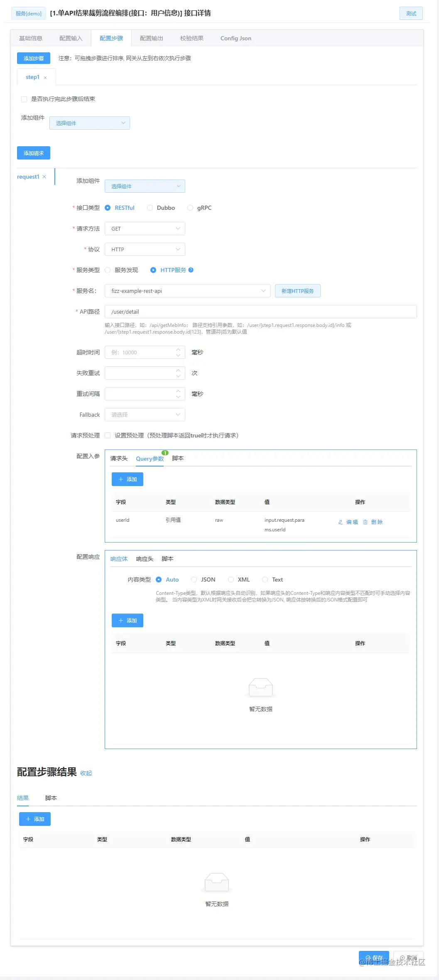Screen dimensions: 439x980
Task: Switch to Config Json tab
Action: [x=236, y=38]
